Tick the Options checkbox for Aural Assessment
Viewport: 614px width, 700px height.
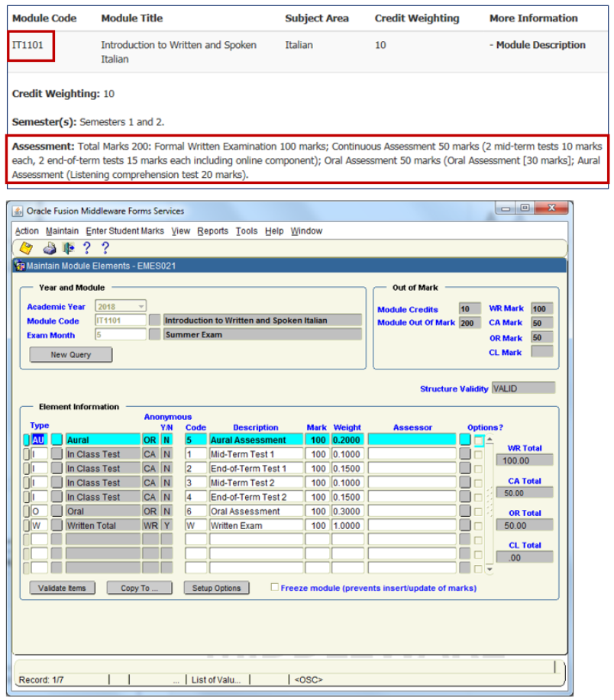[x=479, y=440]
